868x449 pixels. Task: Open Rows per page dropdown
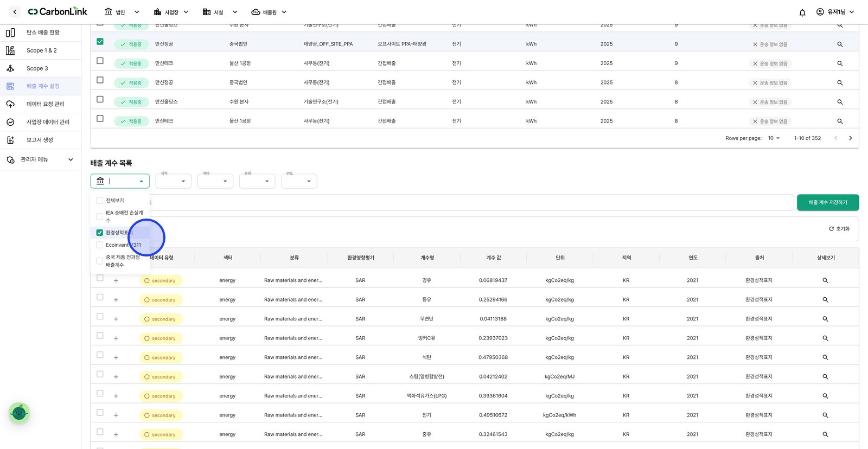point(774,138)
